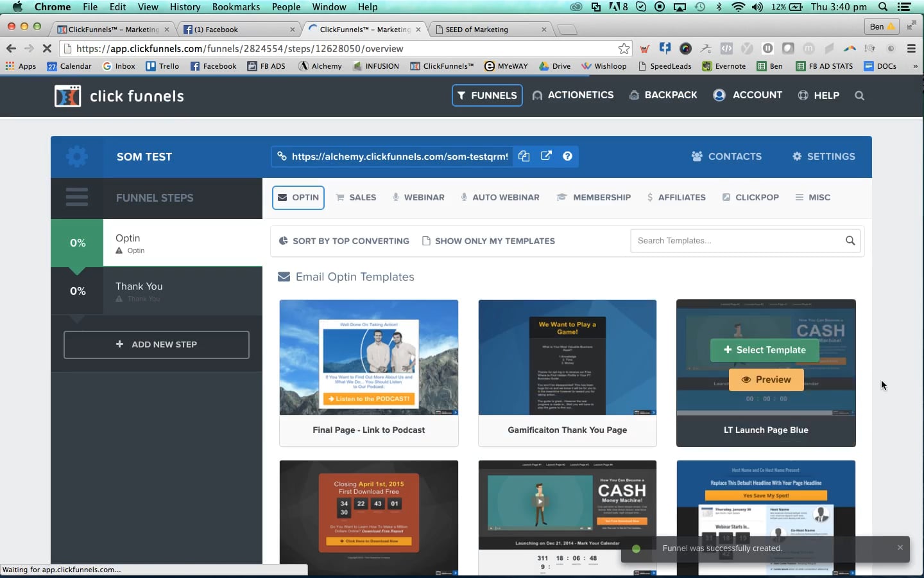
Task: Select the SALES template tab
Action: click(x=356, y=197)
